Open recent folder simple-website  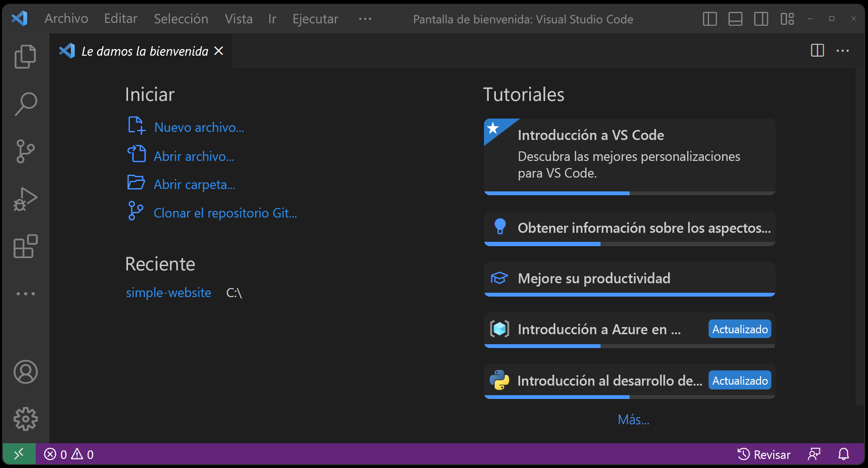point(168,292)
